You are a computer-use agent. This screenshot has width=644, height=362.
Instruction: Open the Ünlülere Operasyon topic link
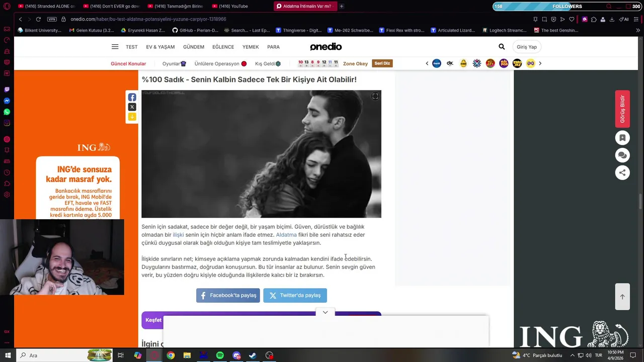220,64
